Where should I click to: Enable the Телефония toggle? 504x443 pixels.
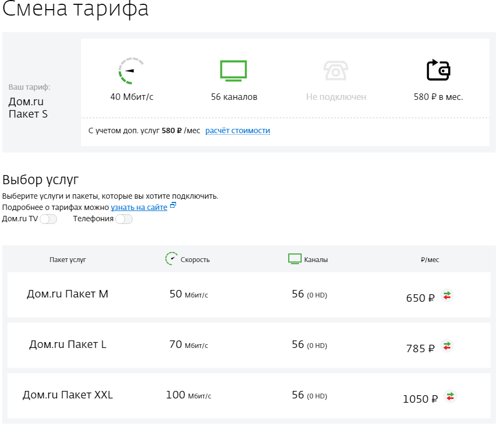point(124,219)
